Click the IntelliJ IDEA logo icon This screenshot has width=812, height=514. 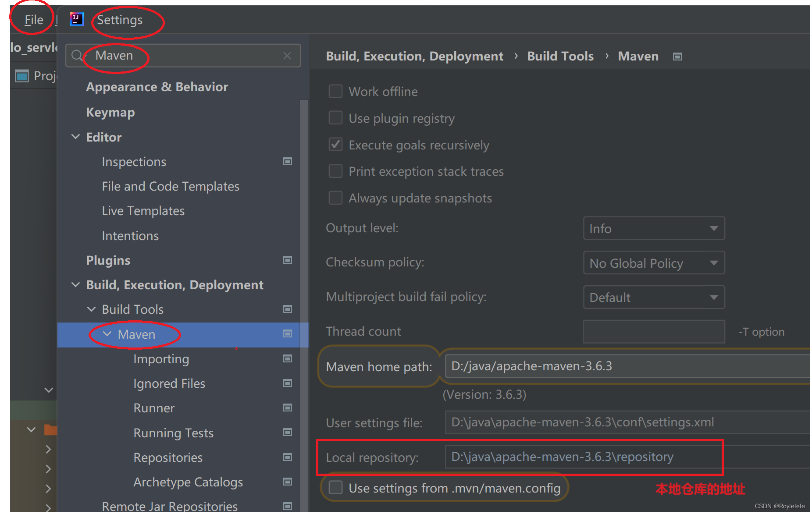77,19
